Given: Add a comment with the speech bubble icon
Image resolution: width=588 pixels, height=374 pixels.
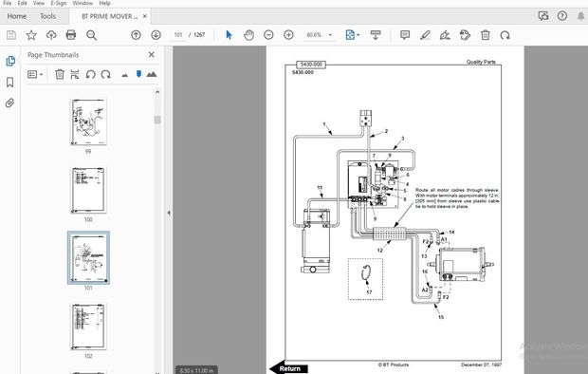Looking at the screenshot, I should click(x=405, y=35).
